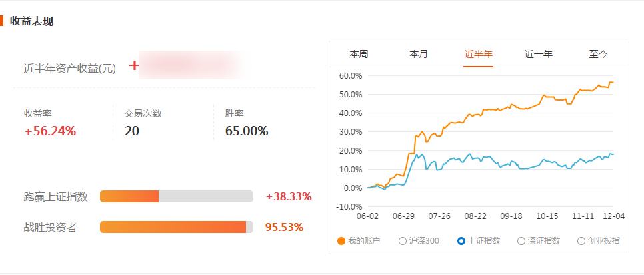644x275 pixels.
Task: Open the 近一年 tab
Action: click(538, 54)
